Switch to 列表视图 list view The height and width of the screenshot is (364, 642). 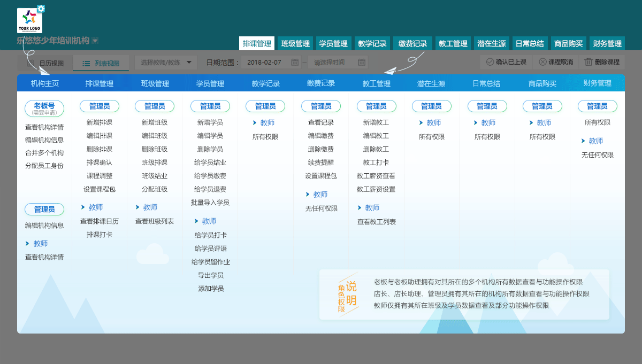(101, 63)
